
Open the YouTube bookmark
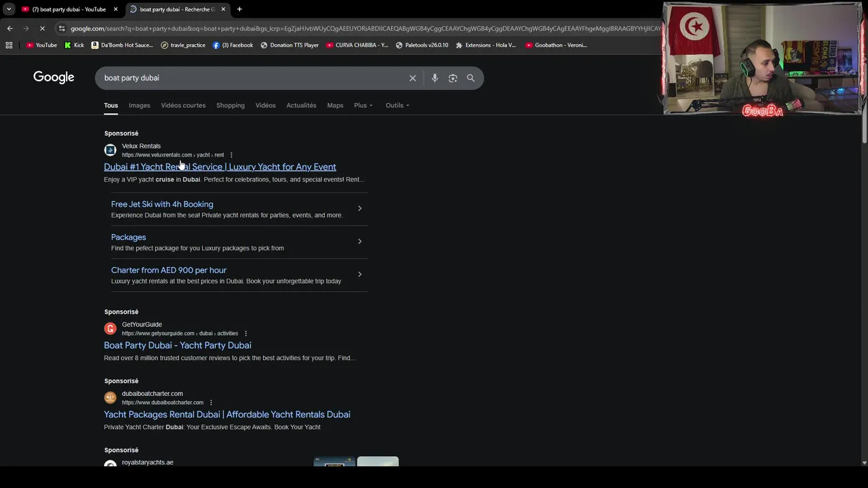click(41, 45)
